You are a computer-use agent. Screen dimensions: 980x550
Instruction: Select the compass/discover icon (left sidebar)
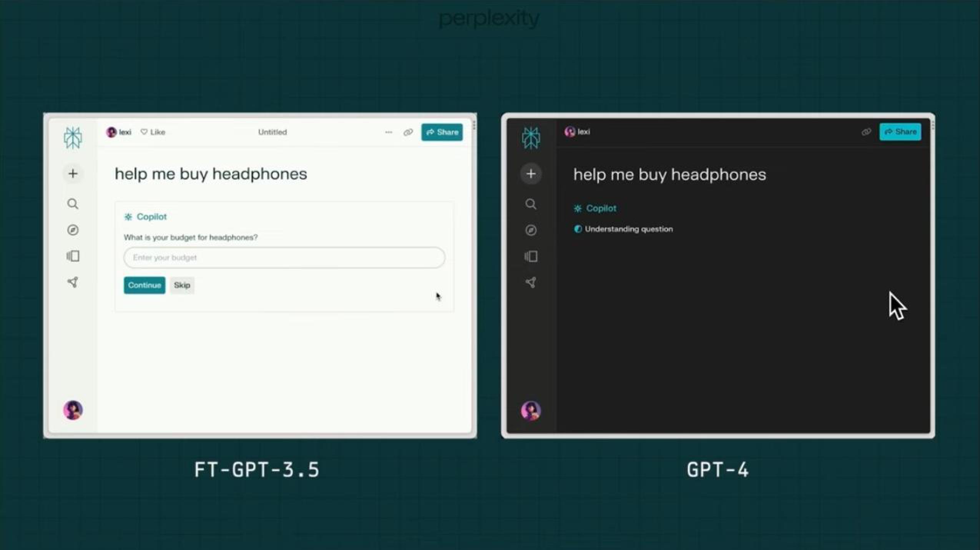click(73, 230)
